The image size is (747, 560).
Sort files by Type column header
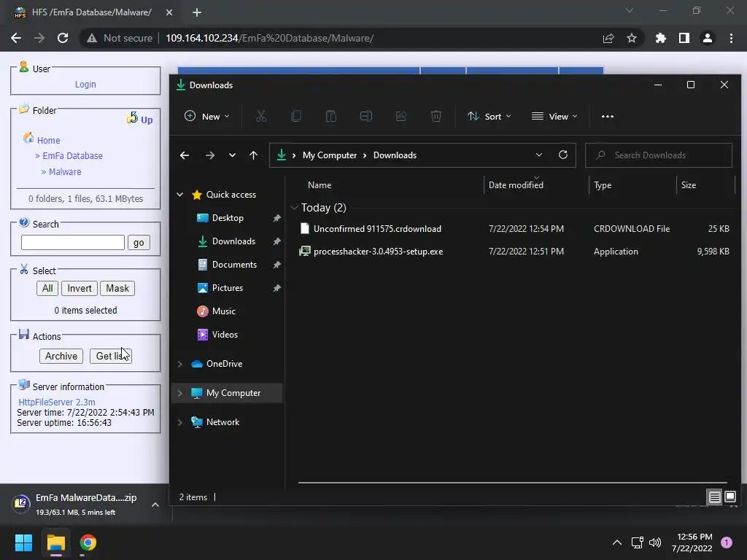[602, 185]
